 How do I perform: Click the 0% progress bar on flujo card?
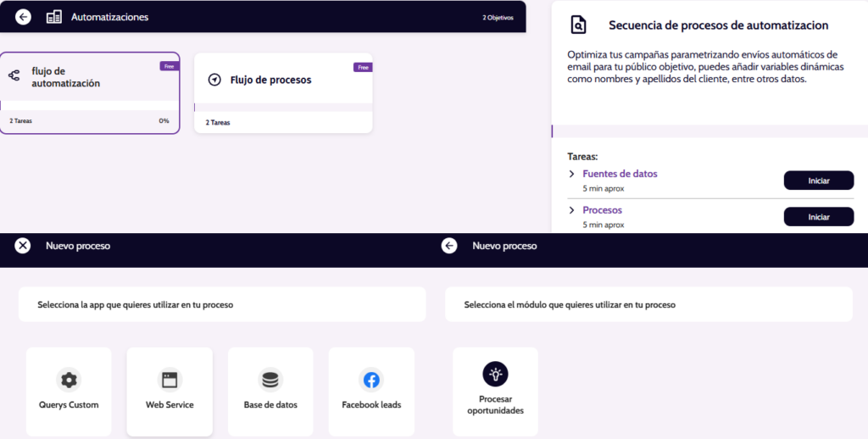pos(90,106)
